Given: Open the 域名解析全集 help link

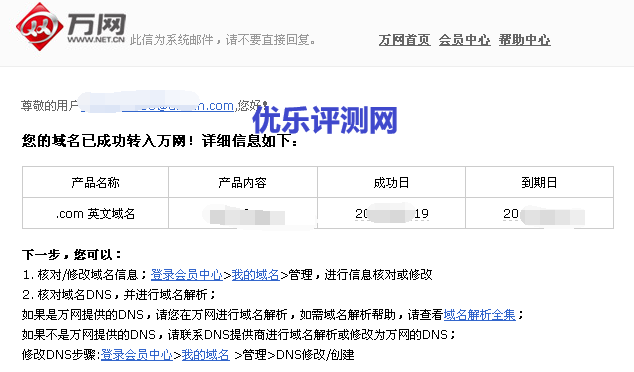Looking at the screenshot, I should pos(480,315).
